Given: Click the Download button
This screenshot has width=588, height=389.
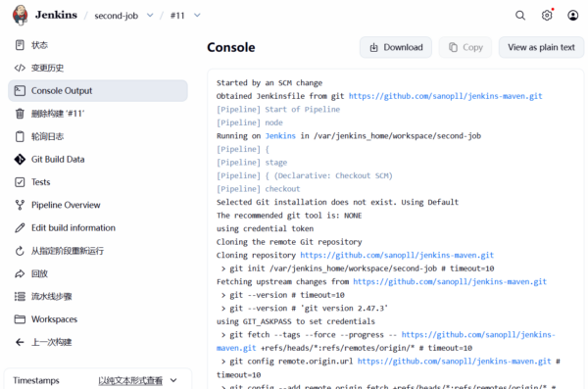Looking at the screenshot, I should pos(396,47).
